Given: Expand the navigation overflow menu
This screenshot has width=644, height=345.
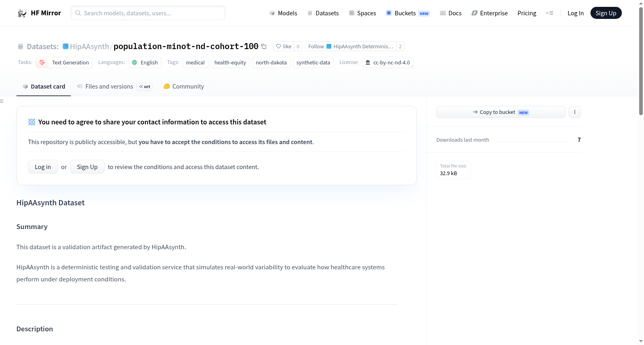Looking at the screenshot, I should tap(549, 13).
